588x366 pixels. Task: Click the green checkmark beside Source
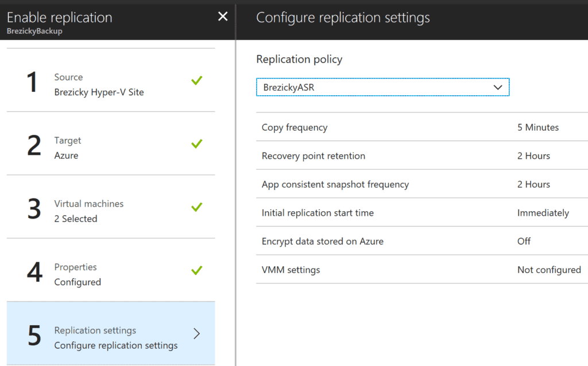196,80
